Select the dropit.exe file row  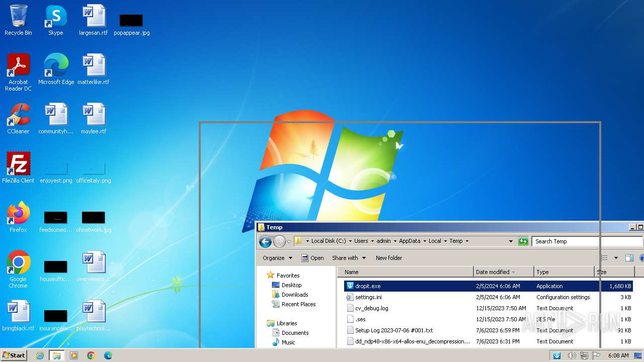[x=489, y=286]
